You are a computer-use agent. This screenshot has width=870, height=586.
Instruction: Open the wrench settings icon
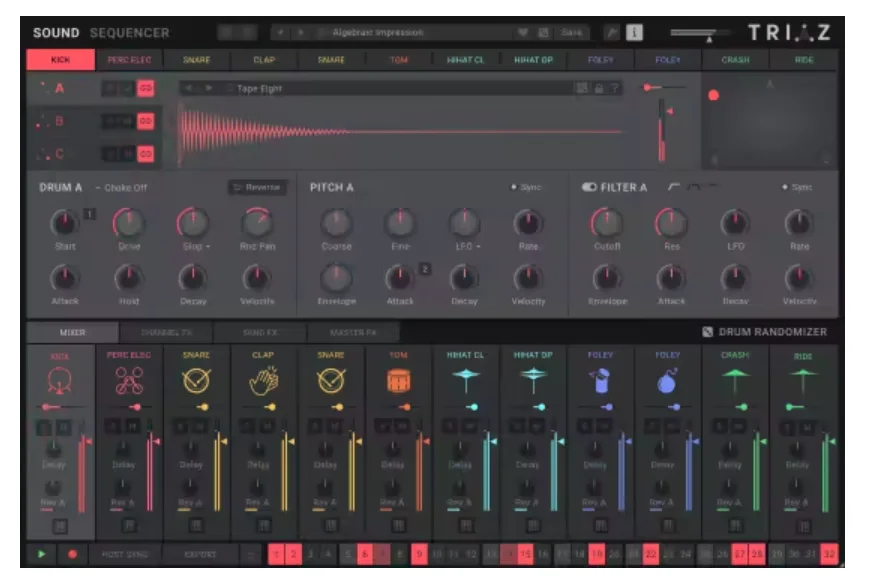point(611,33)
